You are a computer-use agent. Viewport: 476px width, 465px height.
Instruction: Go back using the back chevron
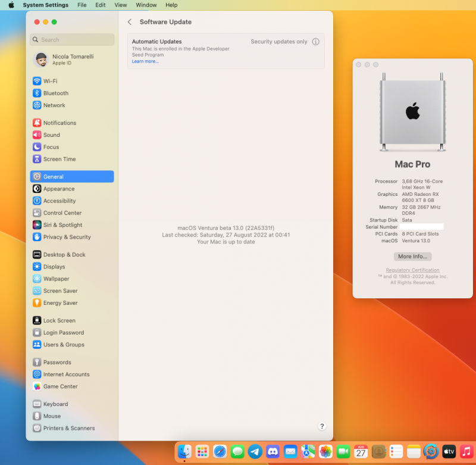click(130, 22)
